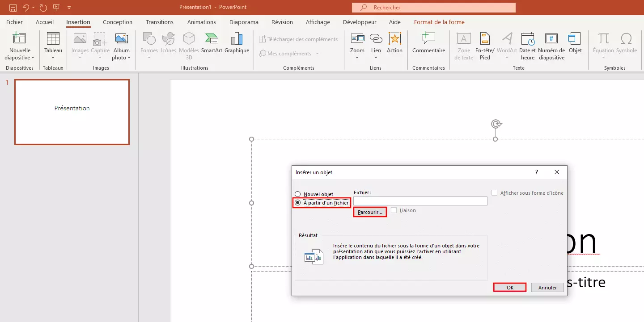Image resolution: width=644 pixels, height=322 pixels.
Task: Switch to the Conception tab
Action: 118,22
